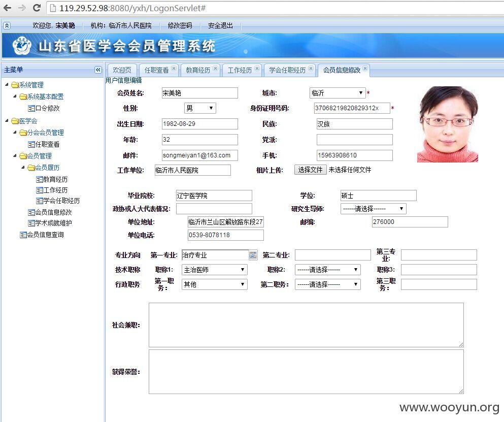Open the 第一职务 dropdown
Screen dimensions: 504x422
coord(214,284)
